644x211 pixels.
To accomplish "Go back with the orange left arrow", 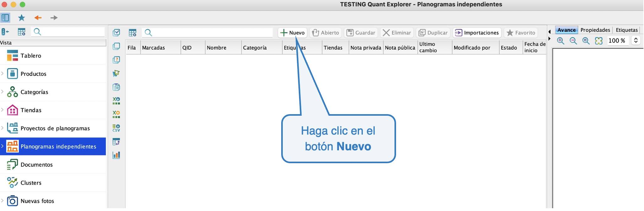I will coord(38,18).
